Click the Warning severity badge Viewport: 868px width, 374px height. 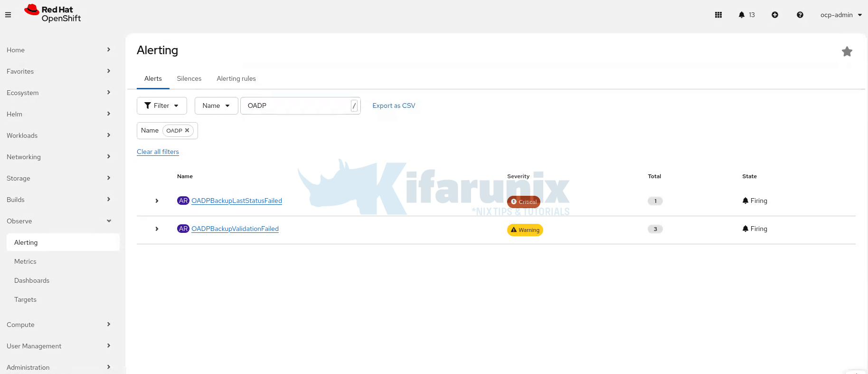525,230
